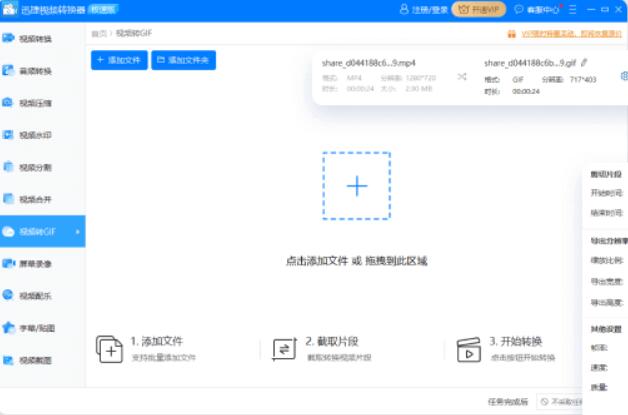Click the 添加文件 add file button
Screen dimensions: 628x415
point(119,60)
